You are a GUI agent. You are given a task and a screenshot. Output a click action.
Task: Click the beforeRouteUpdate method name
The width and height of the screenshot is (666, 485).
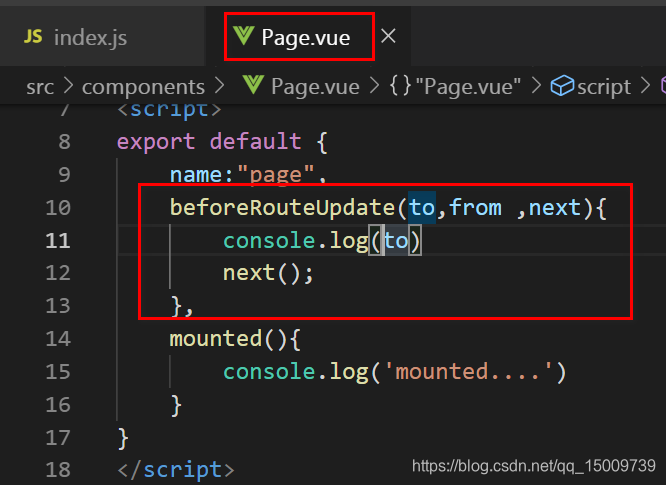point(283,208)
